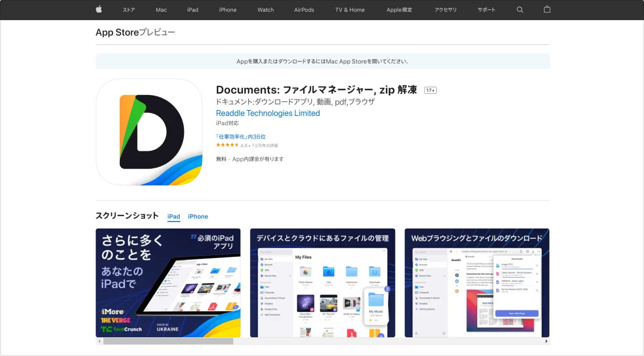Open Readdle Technologies Limited developer link
The width and height of the screenshot is (644, 356).
click(268, 113)
